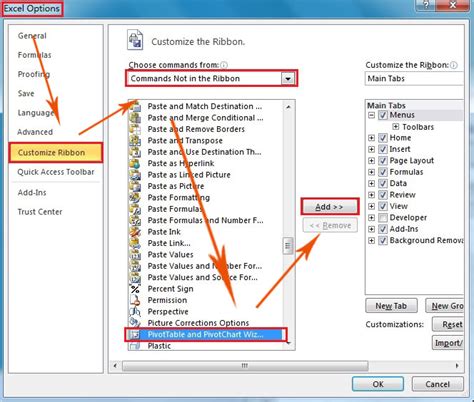Click the Picture Corrections Options icon
This screenshot has height=402, width=474.
[x=135, y=323]
